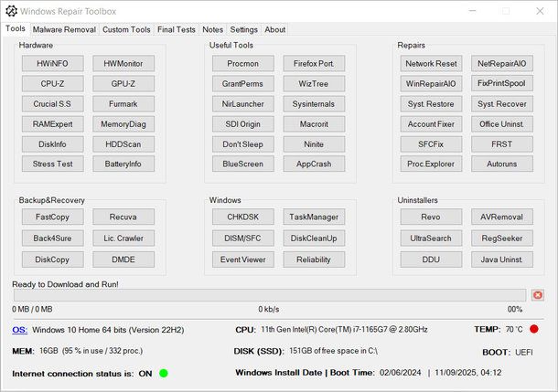Run Account Fixer
Screen dimensions: 558x392
pyautogui.click(x=431, y=124)
